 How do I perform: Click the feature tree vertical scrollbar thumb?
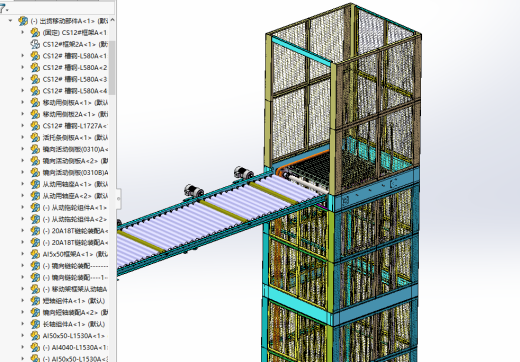(112, 68)
